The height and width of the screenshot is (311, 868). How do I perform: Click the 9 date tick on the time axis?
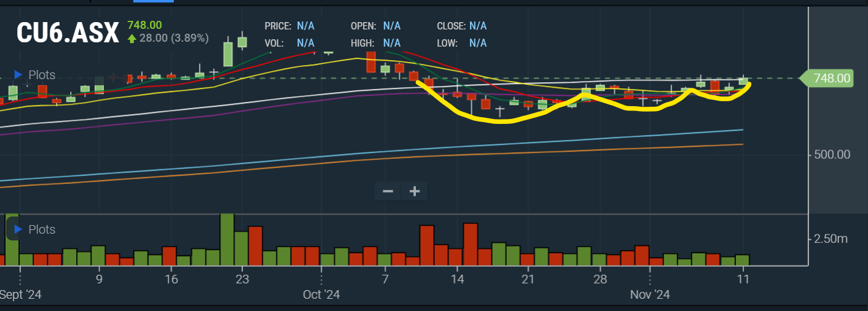coord(99,279)
